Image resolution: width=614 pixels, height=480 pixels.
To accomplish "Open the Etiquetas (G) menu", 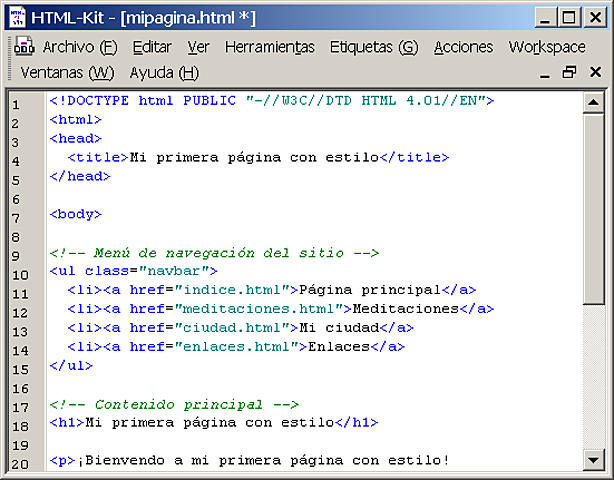I will pyautogui.click(x=374, y=47).
